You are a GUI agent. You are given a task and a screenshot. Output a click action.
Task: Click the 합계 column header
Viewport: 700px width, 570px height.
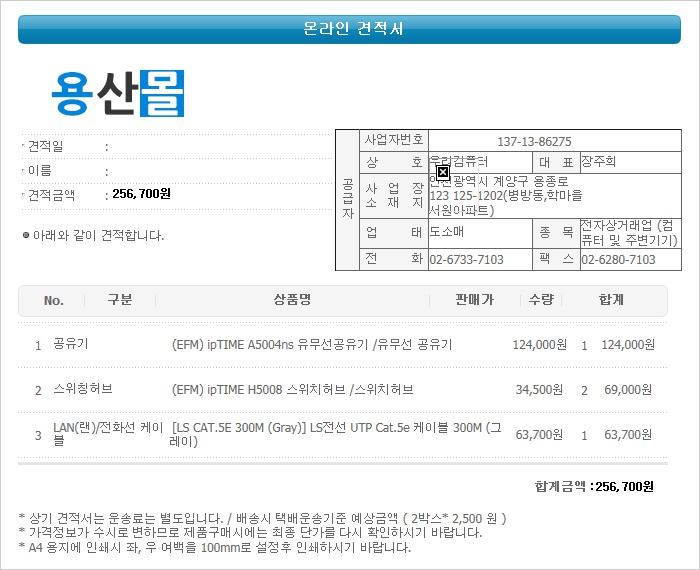[611, 300]
